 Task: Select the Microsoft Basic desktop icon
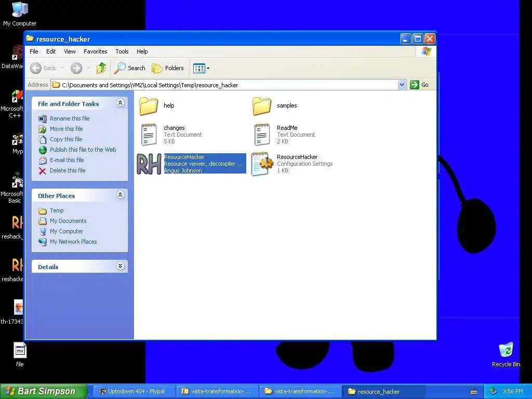tap(12, 189)
